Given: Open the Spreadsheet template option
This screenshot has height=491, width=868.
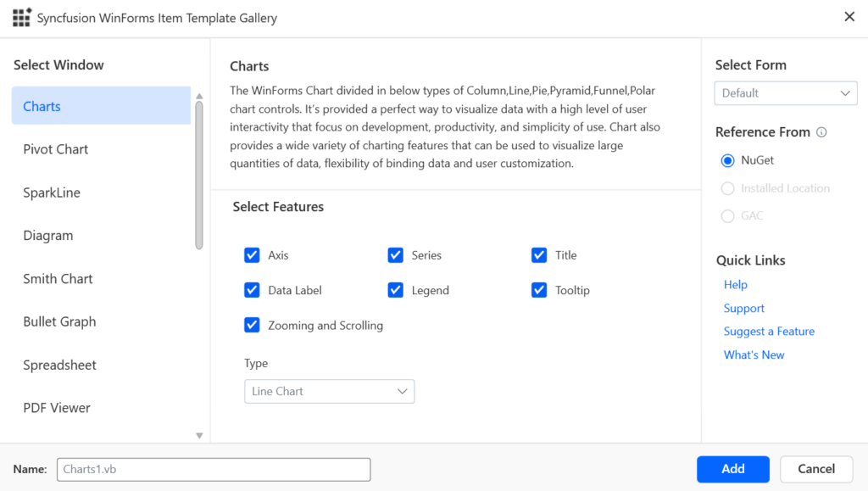Looking at the screenshot, I should (x=59, y=365).
